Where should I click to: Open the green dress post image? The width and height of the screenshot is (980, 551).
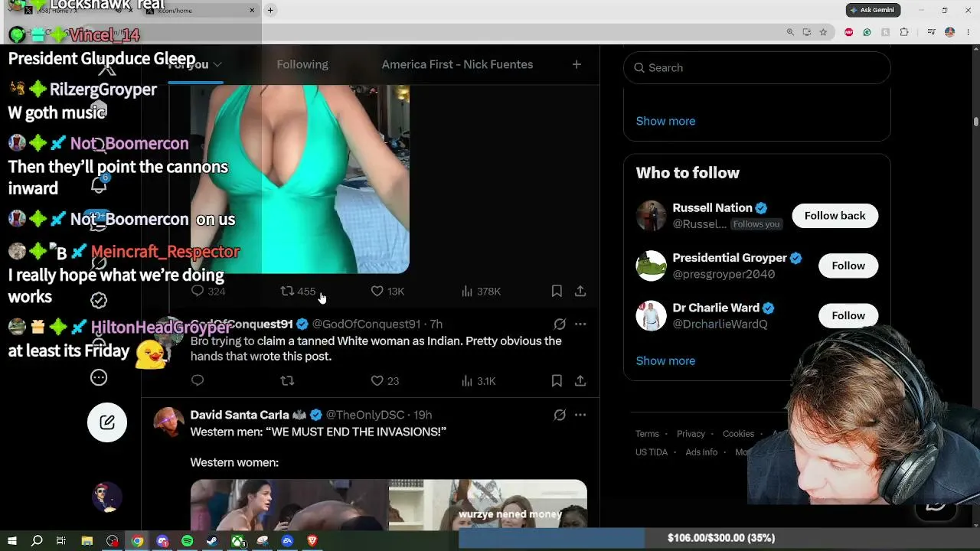tap(300, 179)
